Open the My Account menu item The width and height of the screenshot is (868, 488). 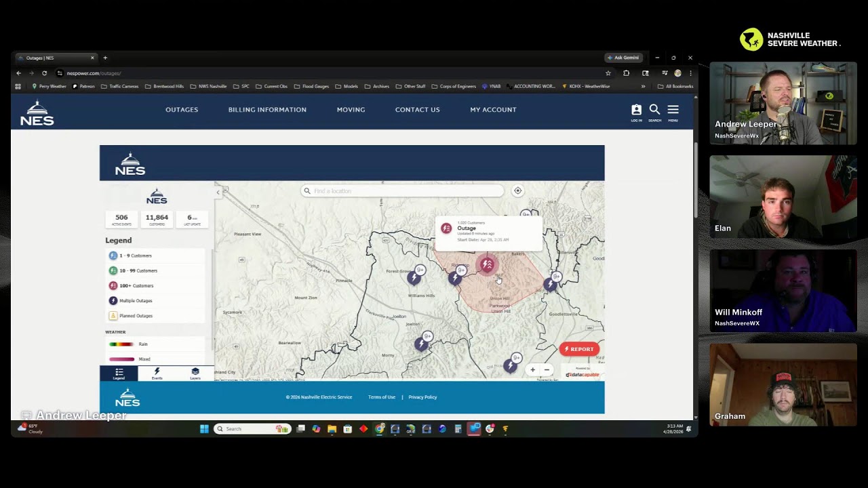tap(493, 110)
